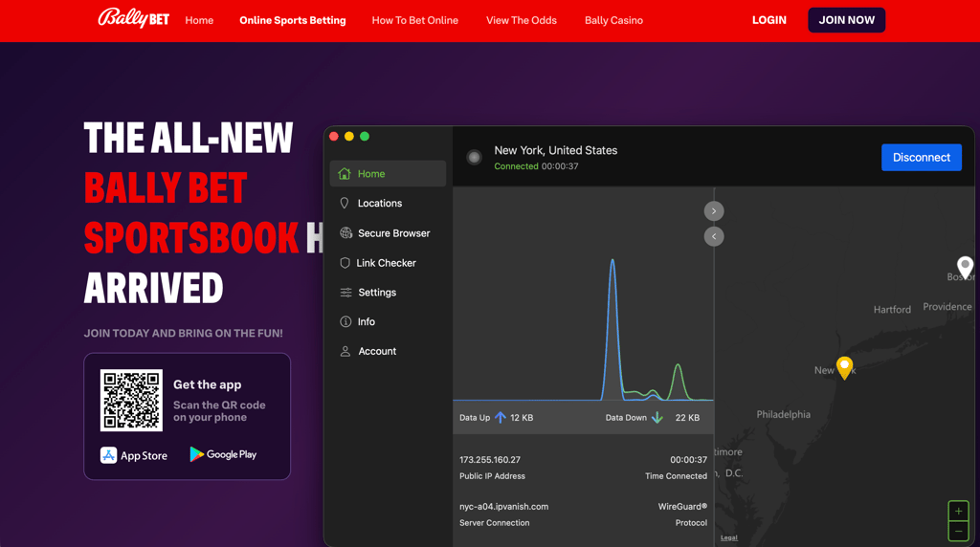
Task: Click the yellow New York map pin
Action: [x=844, y=367]
